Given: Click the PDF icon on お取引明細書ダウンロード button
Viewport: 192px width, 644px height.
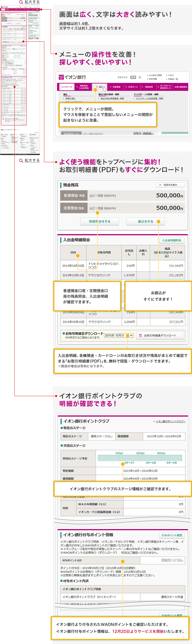Looking at the screenshot, I should [x=141, y=336].
